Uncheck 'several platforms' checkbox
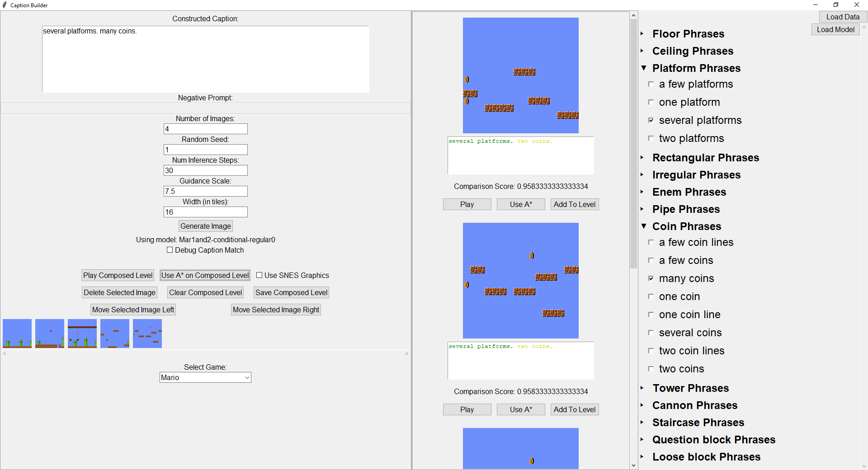Image resolution: width=868 pixels, height=470 pixels. tap(651, 120)
